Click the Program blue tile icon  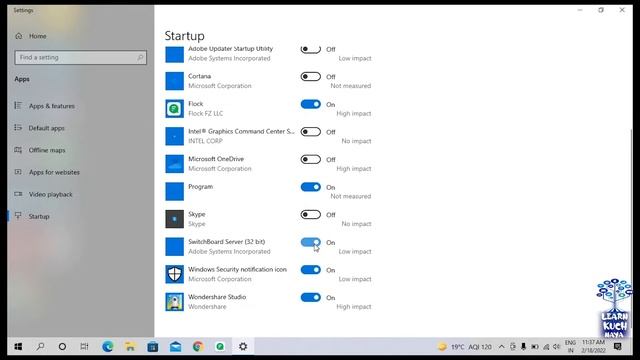pyautogui.click(x=174, y=191)
